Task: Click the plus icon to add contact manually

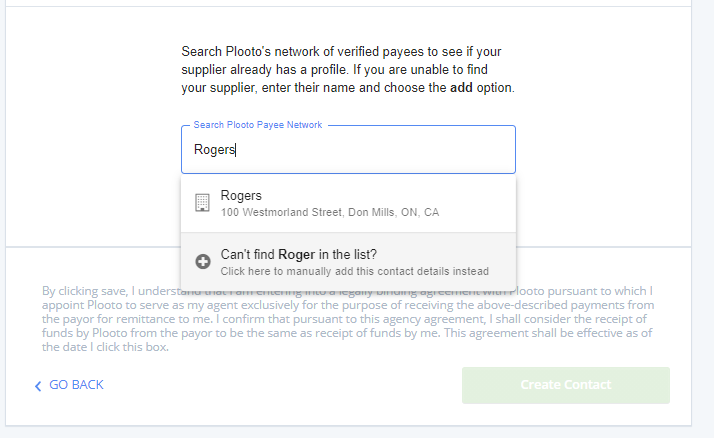Action: point(202,262)
